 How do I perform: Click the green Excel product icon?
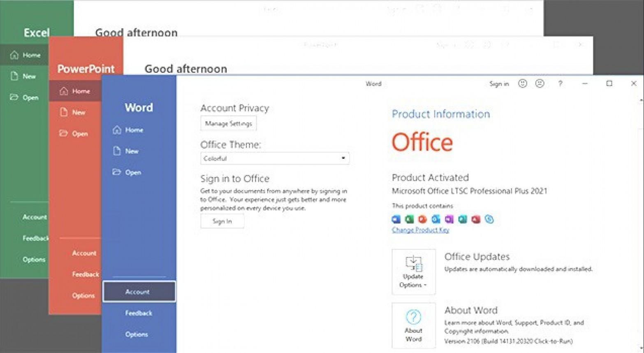click(x=409, y=219)
